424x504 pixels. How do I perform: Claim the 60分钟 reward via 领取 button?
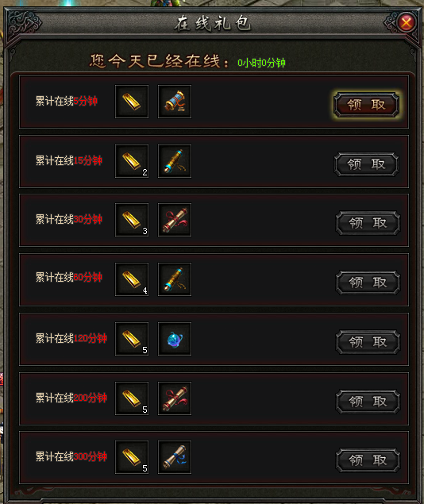[x=368, y=283]
